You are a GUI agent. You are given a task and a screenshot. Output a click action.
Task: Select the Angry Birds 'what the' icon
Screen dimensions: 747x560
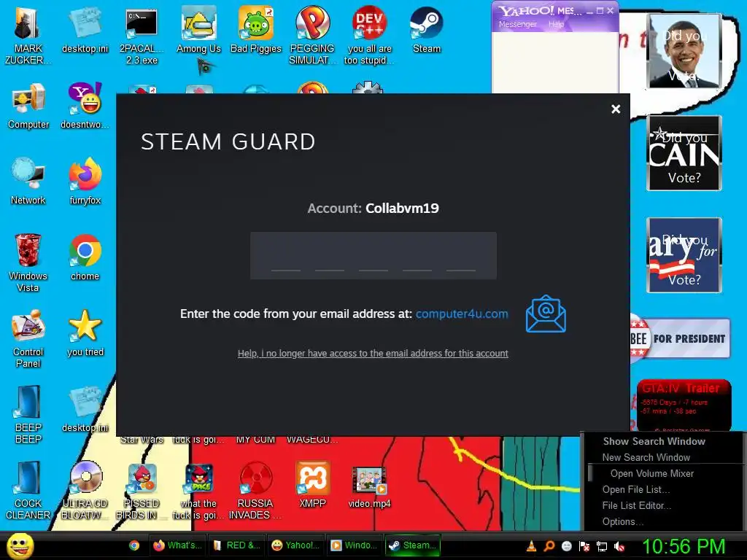pos(198,490)
